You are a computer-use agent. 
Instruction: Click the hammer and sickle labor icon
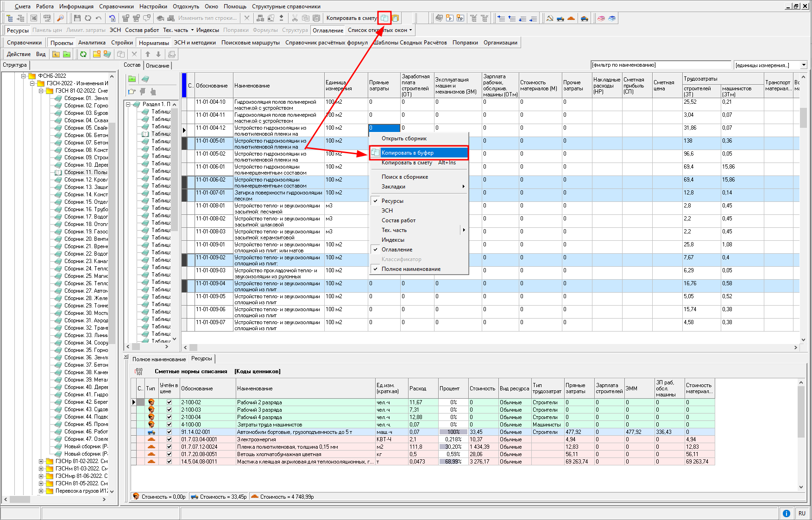[x=550, y=19]
